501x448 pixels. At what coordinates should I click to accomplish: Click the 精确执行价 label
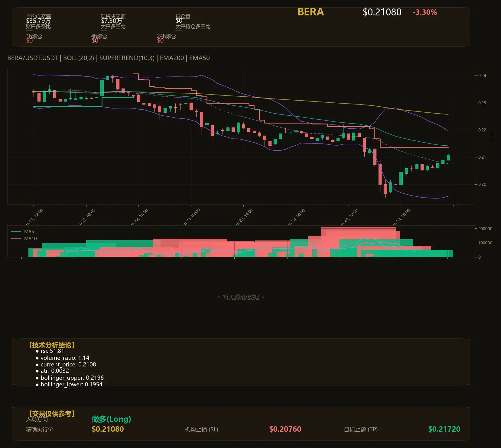pos(40,430)
